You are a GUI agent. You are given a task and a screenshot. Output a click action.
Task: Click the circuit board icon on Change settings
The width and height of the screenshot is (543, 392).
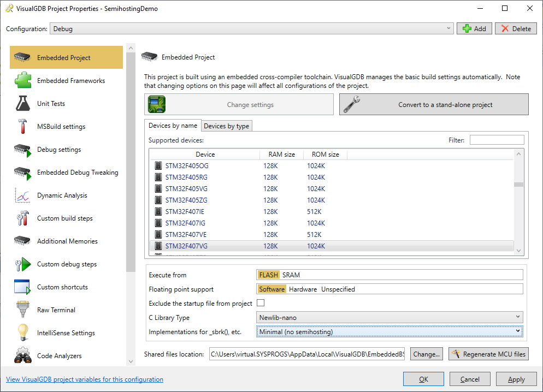157,104
